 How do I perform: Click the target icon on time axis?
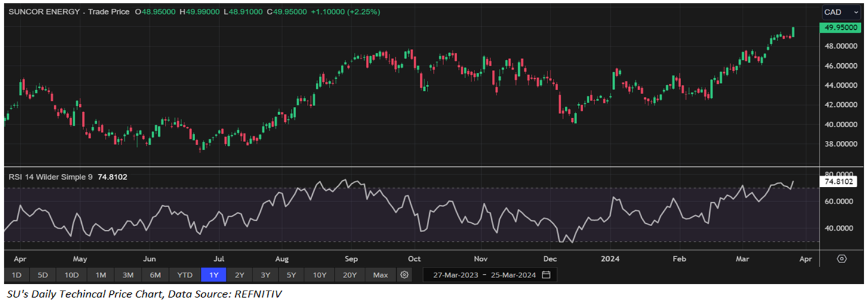(x=842, y=259)
